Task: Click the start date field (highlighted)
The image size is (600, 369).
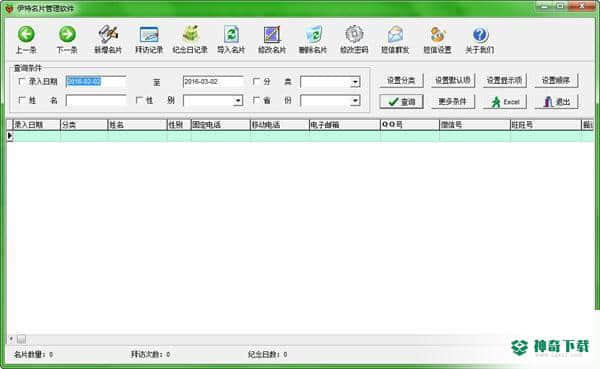Action: [x=96, y=82]
